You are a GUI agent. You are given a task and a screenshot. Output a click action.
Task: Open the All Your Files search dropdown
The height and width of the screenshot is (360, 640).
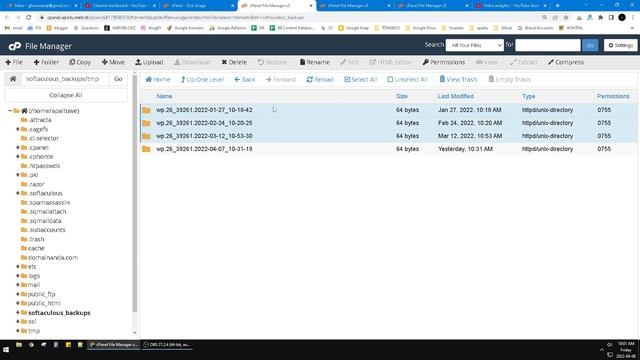coord(475,45)
